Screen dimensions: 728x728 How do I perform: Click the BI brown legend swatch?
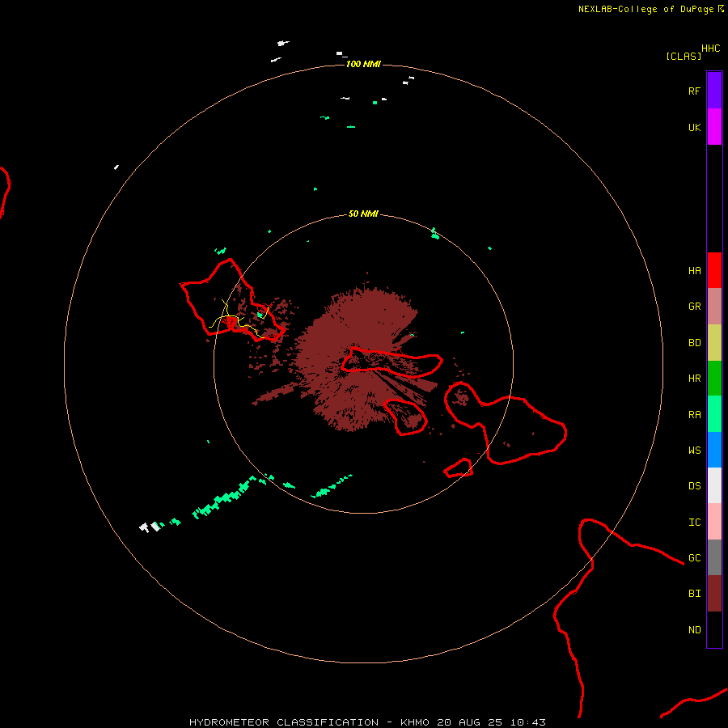point(714,594)
